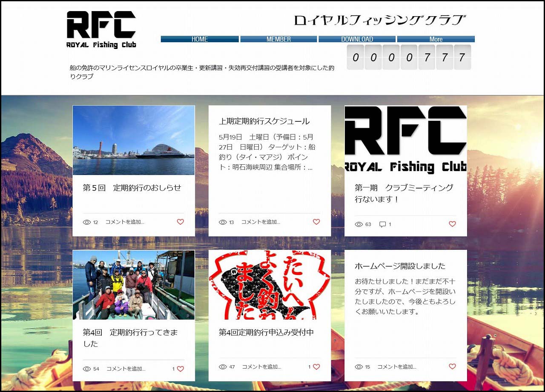Click view count eye icon showing 54
The image size is (545, 392).
click(x=87, y=369)
